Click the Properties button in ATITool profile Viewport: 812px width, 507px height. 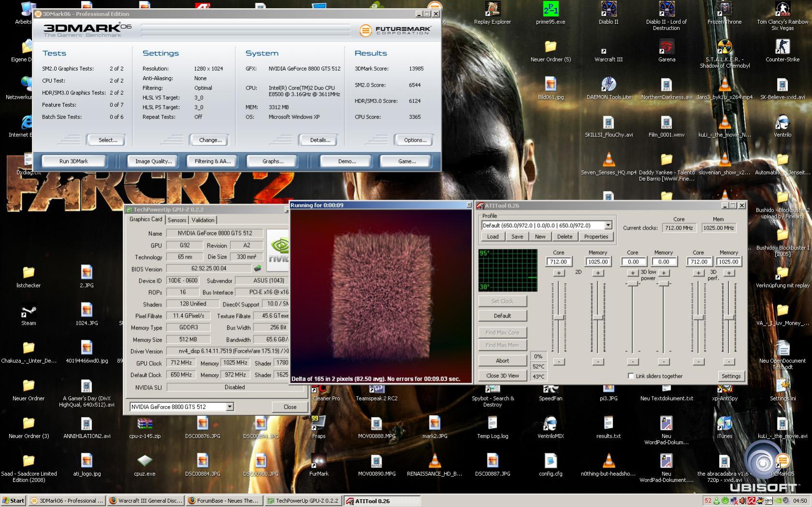[596, 237]
